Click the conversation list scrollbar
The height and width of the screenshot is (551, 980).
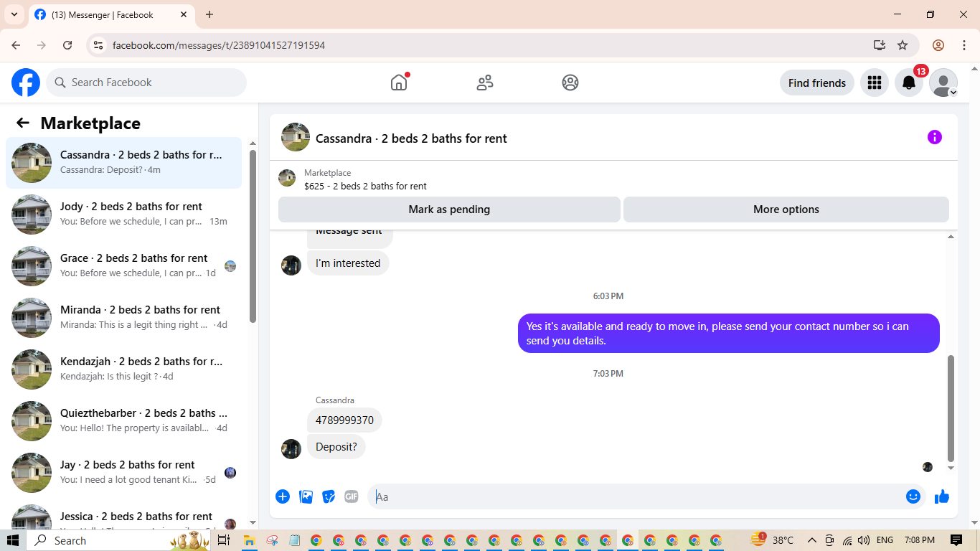tap(253, 237)
